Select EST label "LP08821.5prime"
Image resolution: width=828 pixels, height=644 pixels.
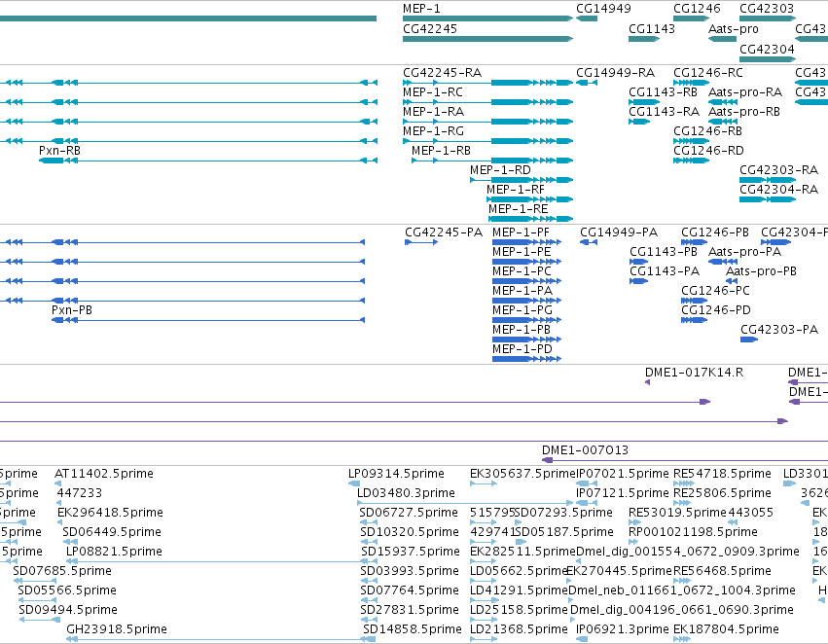(114, 553)
